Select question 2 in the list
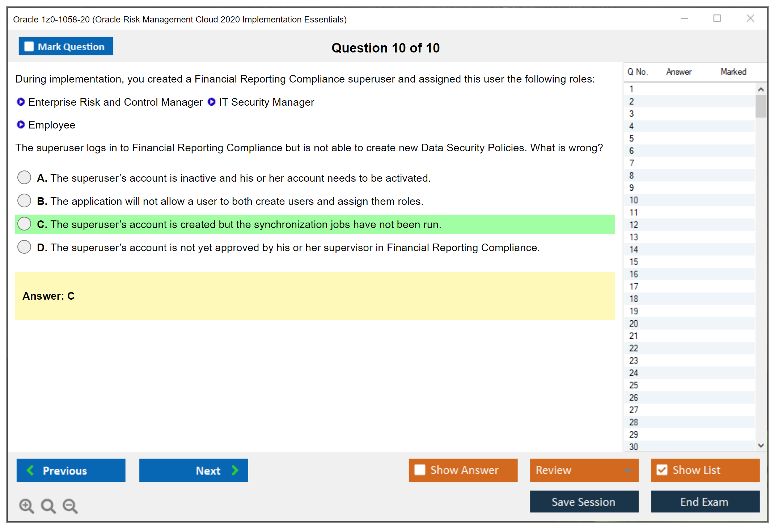This screenshot has width=778, height=532. (689, 101)
